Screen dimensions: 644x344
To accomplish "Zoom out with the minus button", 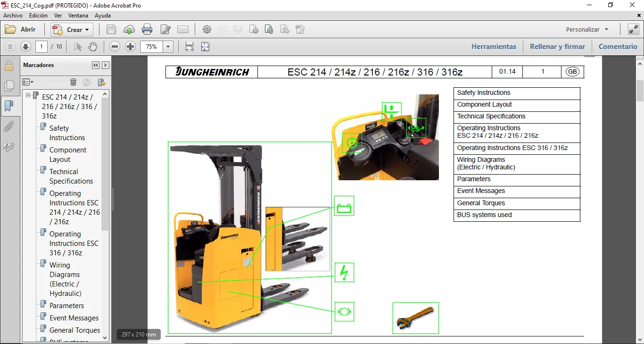I will tap(115, 47).
